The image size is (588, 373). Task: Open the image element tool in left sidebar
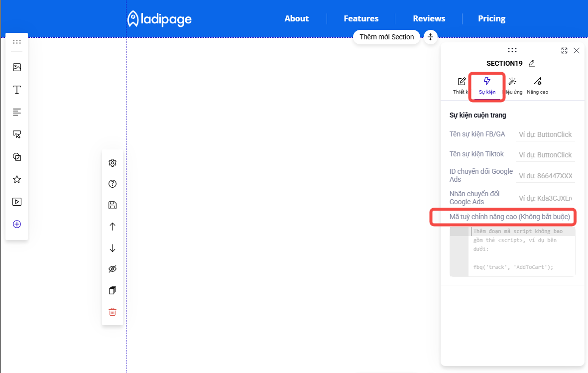17,67
